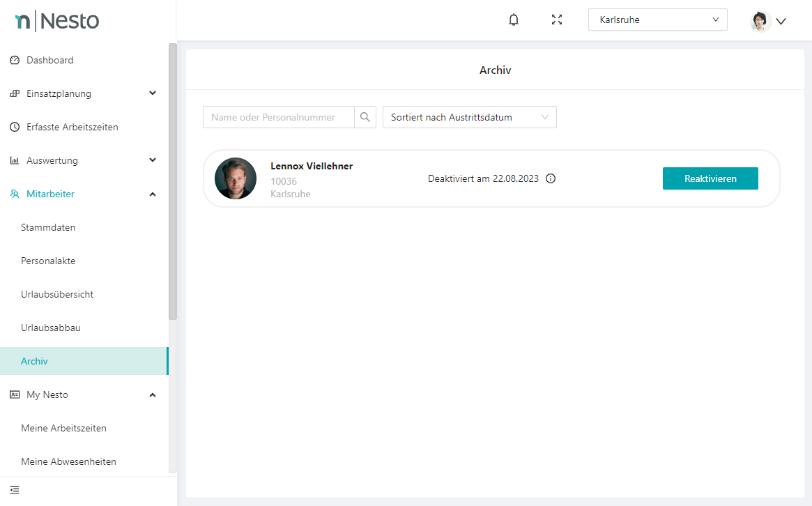Click the sidebar collapse icon at bottom
The width and height of the screenshot is (812, 506).
click(x=15, y=490)
